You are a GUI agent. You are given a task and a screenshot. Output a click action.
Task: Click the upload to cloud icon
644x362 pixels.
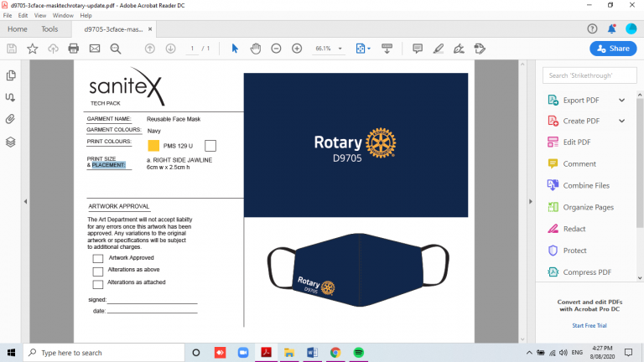point(53,49)
